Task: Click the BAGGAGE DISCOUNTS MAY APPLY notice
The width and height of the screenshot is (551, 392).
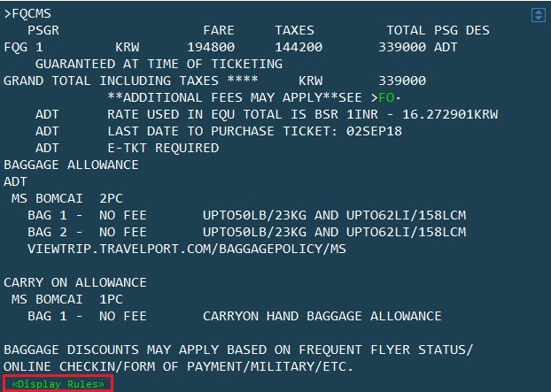Action: tap(238, 358)
